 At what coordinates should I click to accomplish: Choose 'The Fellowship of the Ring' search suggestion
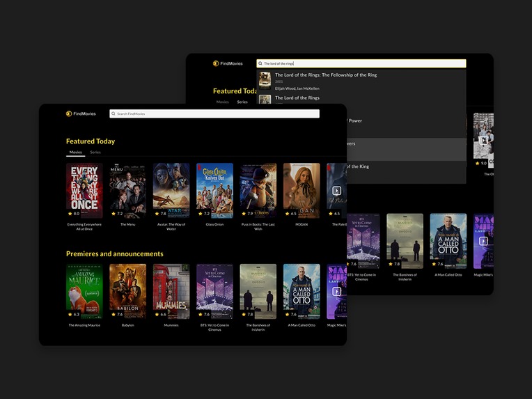[x=361, y=81]
